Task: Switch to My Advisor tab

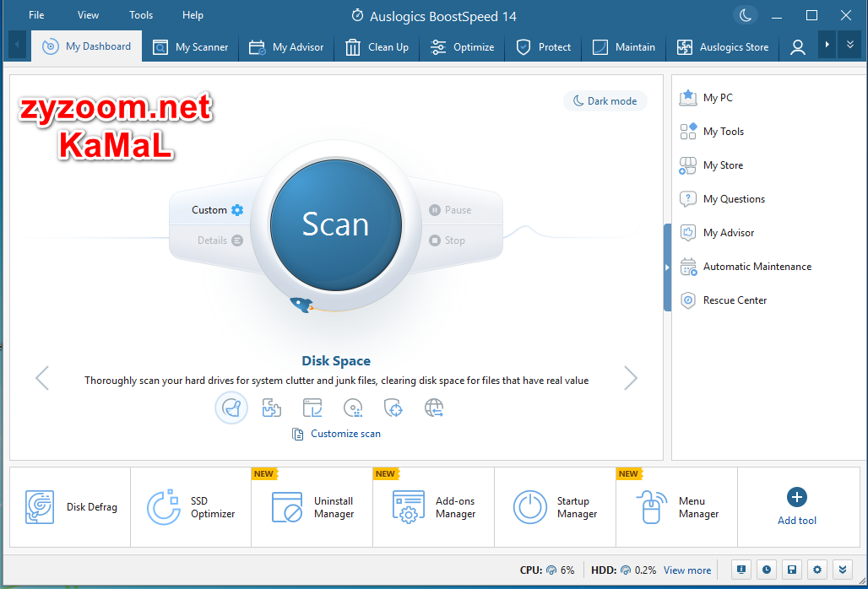Action: pyautogui.click(x=286, y=47)
